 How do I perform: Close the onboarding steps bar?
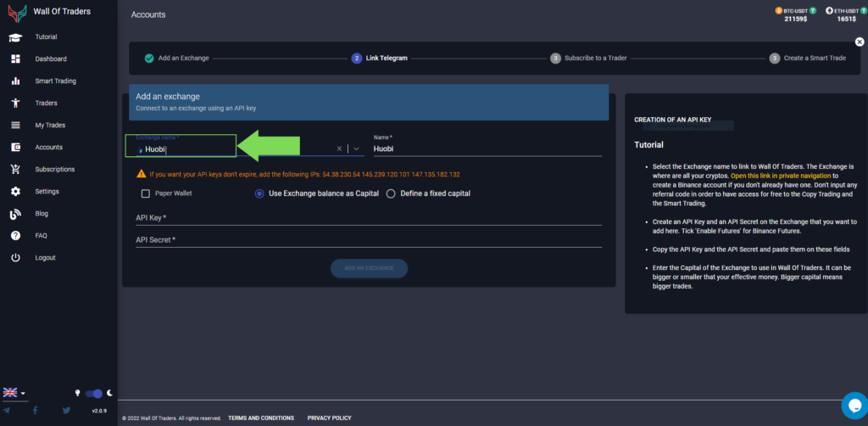click(860, 42)
